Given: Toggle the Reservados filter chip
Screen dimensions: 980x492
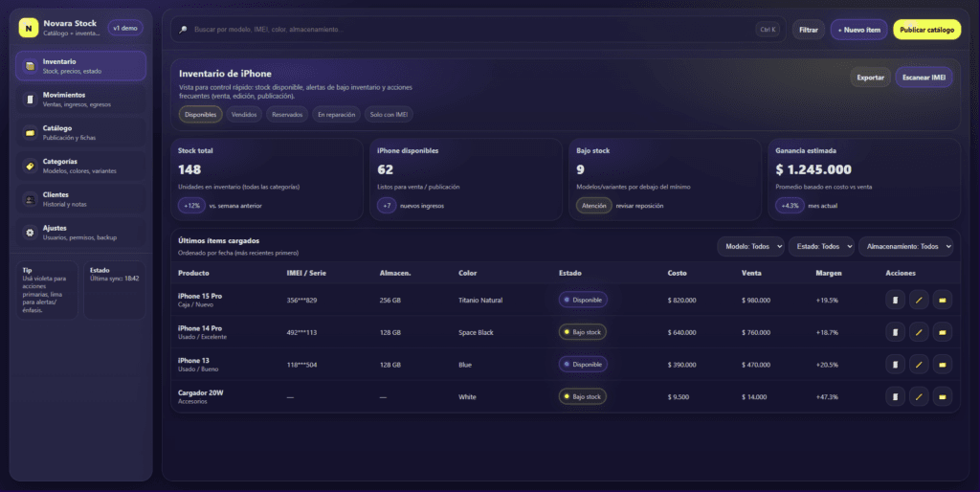Looking at the screenshot, I should (x=286, y=115).
